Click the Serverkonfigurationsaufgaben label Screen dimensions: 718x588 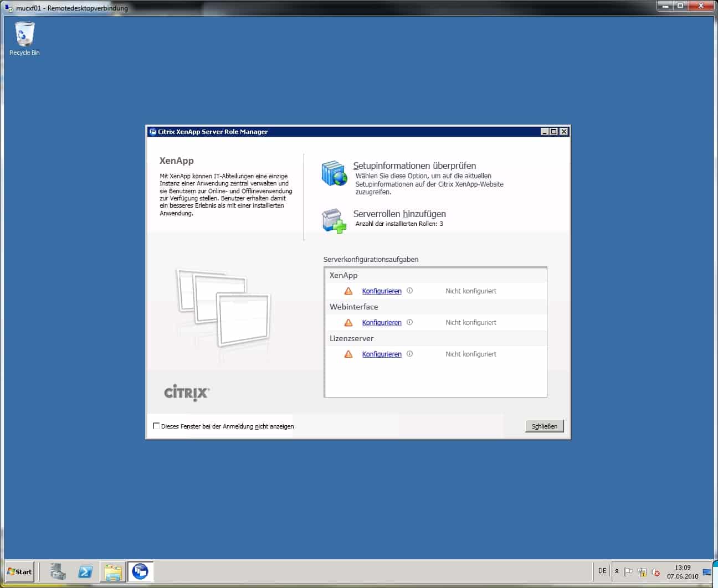pos(371,259)
